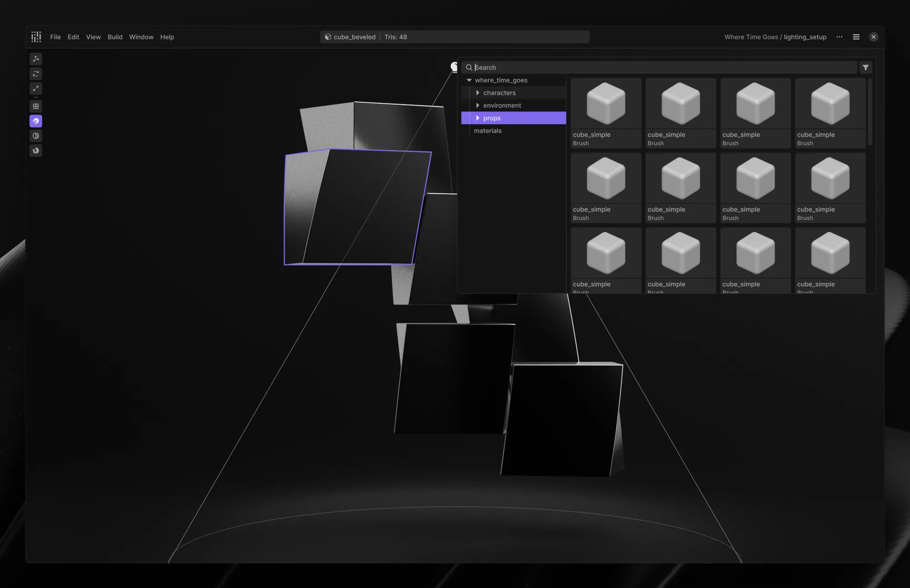Open the Build menu
Image resolution: width=910 pixels, height=588 pixels.
coord(115,37)
